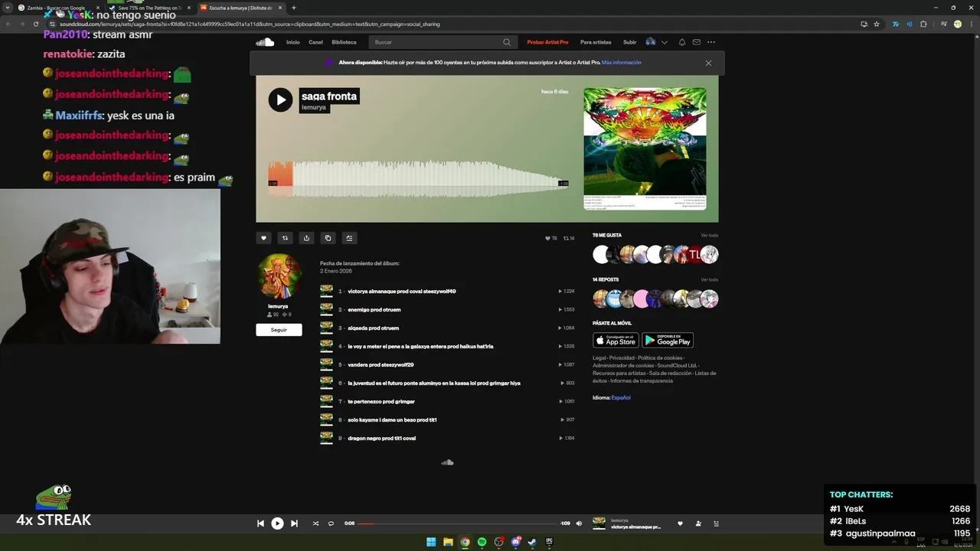
Task: Play the saga fronta album with the big play button
Action: point(280,99)
